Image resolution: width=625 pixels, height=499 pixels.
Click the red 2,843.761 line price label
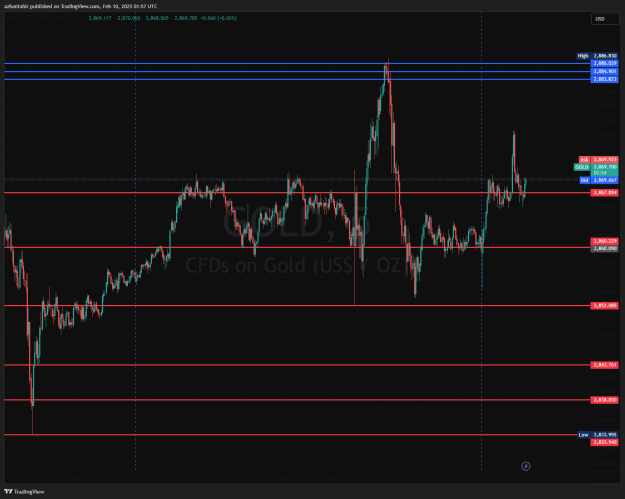pos(605,365)
